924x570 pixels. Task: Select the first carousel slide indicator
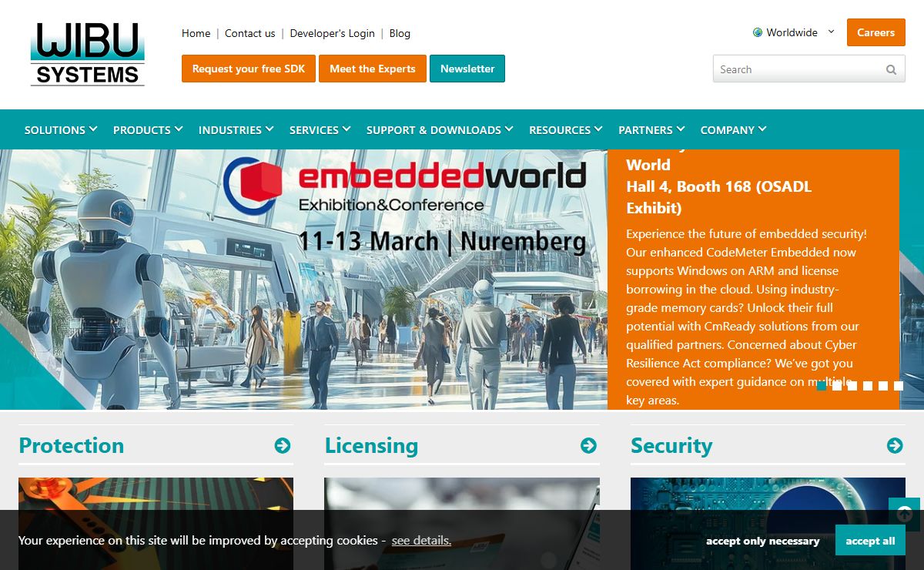(x=822, y=386)
